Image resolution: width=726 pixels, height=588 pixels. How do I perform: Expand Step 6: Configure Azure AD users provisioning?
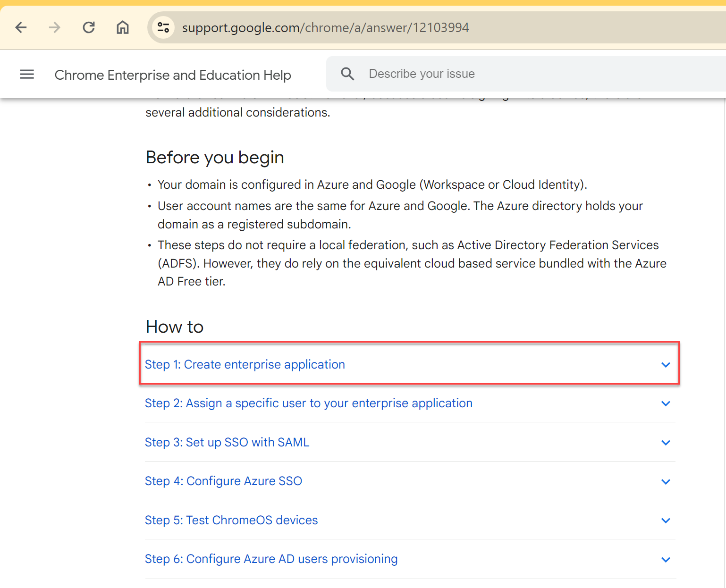coord(271,559)
